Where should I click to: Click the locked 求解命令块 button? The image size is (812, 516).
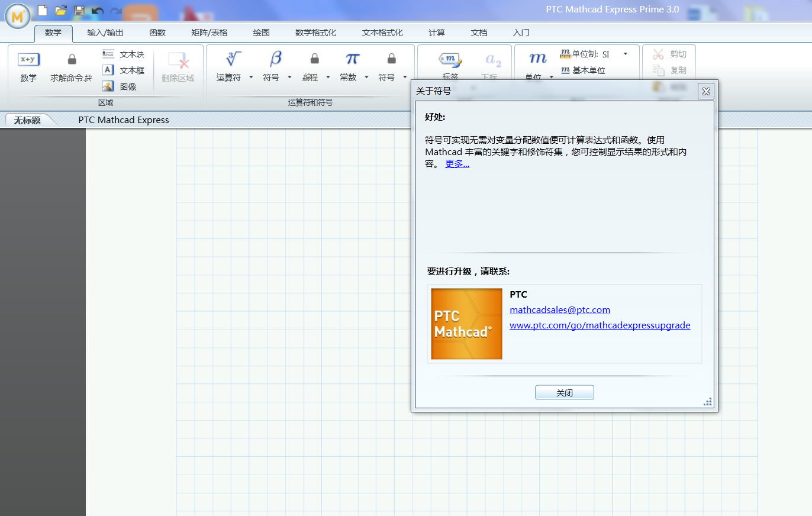71,67
